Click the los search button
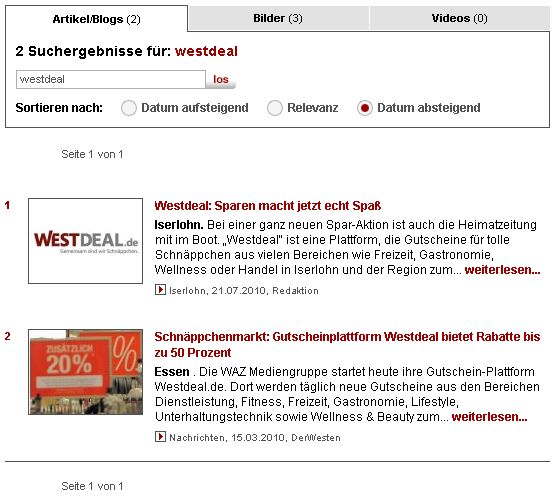 tap(221, 79)
